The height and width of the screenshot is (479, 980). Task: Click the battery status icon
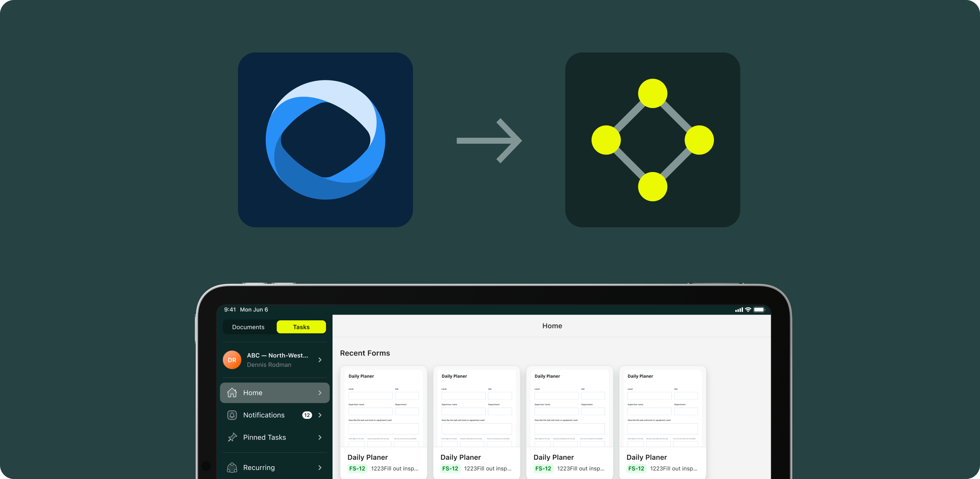tap(759, 309)
